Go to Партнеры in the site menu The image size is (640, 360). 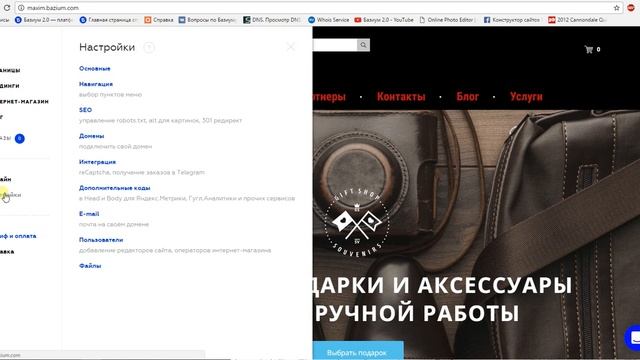click(x=329, y=97)
